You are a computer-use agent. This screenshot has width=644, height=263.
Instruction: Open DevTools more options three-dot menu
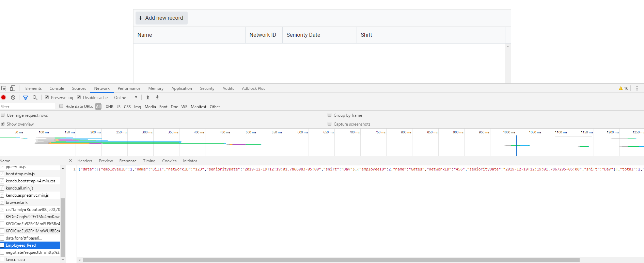pyautogui.click(x=637, y=88)
